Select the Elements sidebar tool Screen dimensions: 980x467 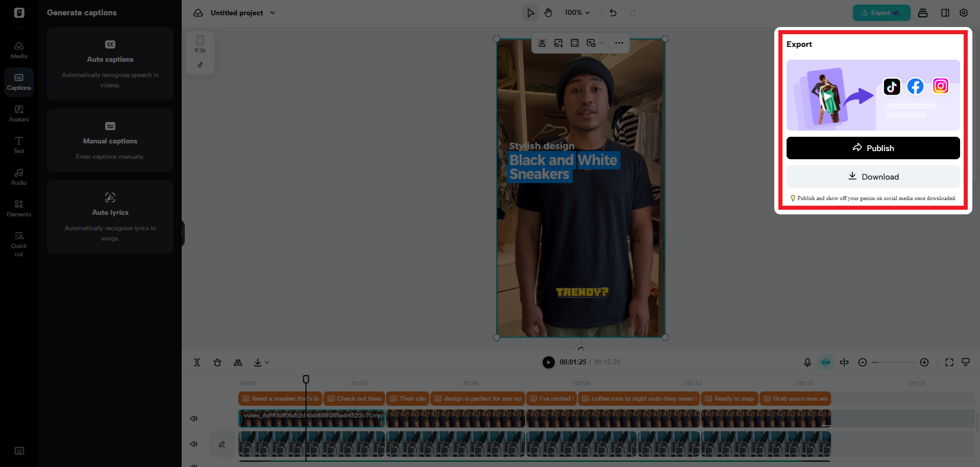pos(18,207)
